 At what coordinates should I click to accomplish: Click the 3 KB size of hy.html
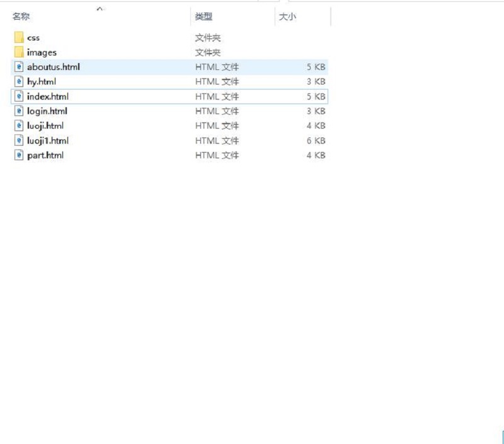(316, 82)
